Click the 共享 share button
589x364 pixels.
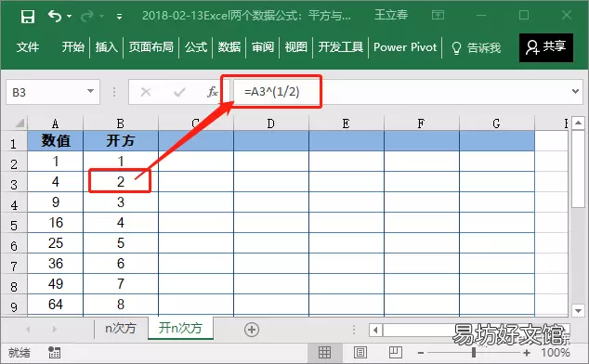click(546, 47)
